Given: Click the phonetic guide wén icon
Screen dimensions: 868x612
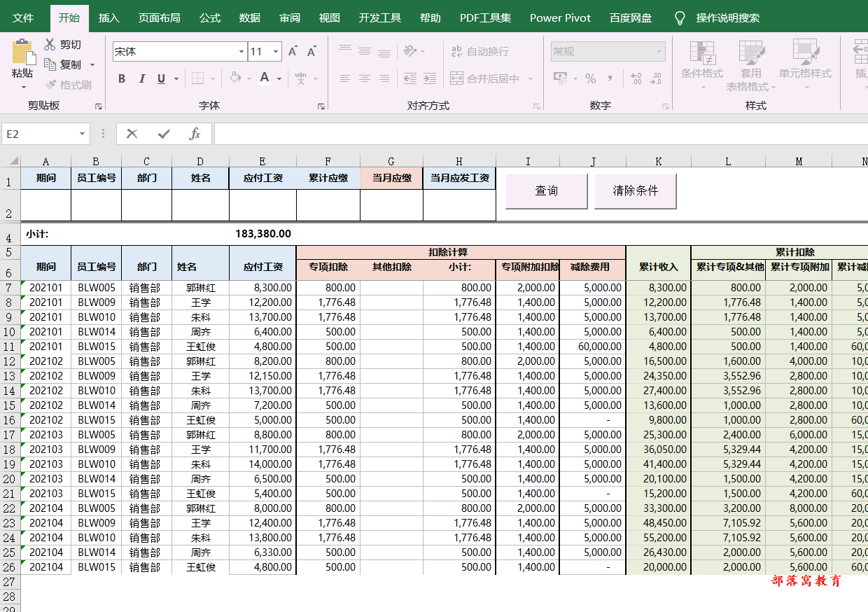Looking at the screenshot, I should tap(301, 78).
